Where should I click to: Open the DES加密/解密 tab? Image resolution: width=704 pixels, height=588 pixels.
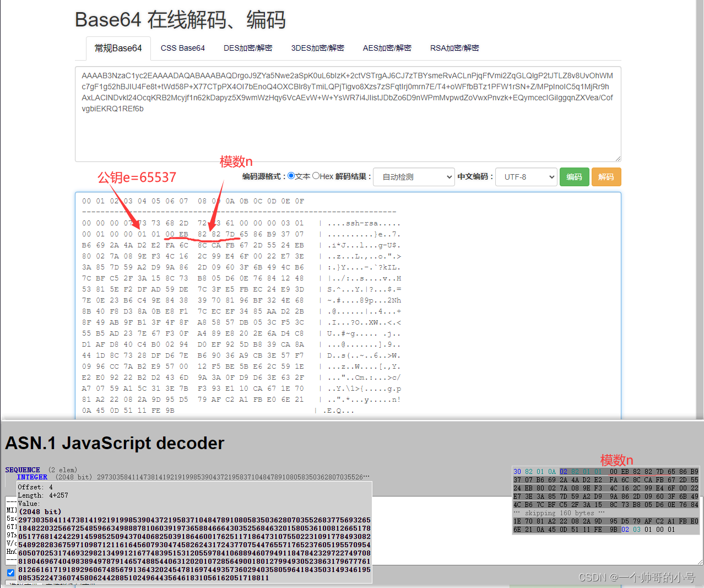(248, 48)
